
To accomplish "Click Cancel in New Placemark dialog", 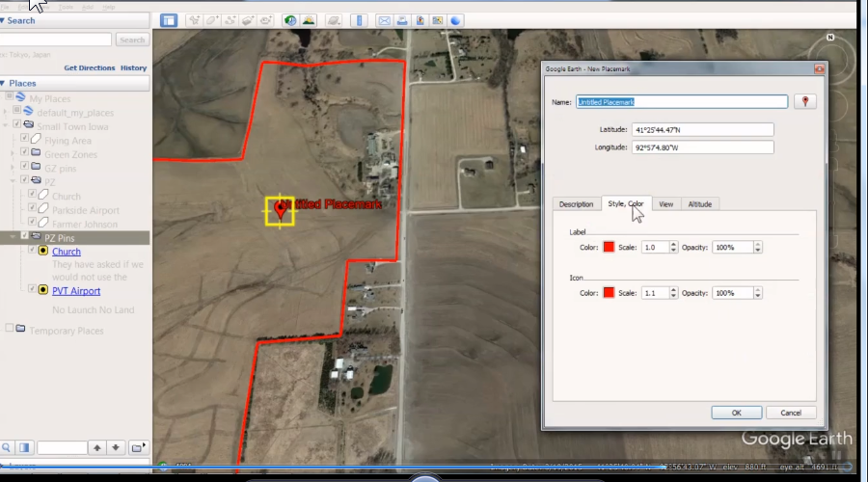I will pyautogui.click(x=791, y=413).
